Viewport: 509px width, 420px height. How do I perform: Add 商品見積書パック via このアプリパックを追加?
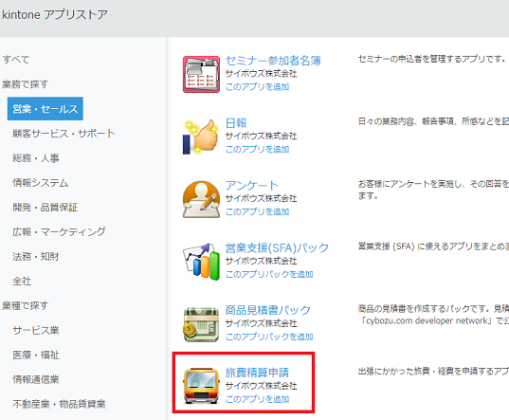269,337
